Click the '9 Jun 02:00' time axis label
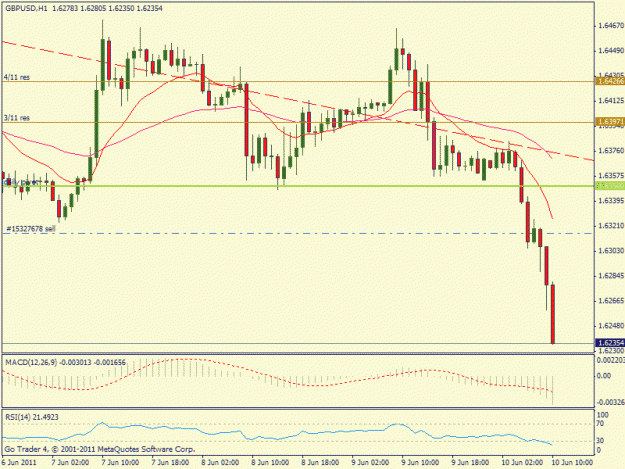 pos(370,463)
